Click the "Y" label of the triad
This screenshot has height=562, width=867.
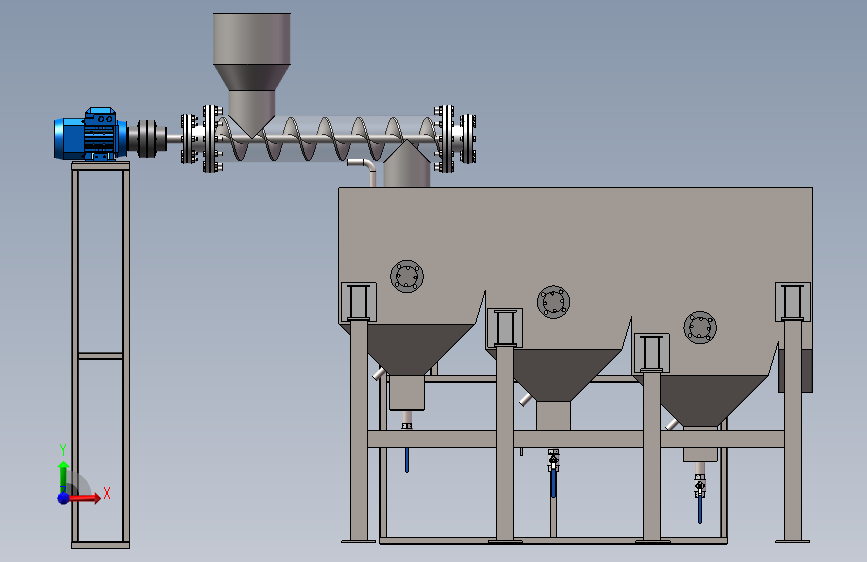coord(63,450)
